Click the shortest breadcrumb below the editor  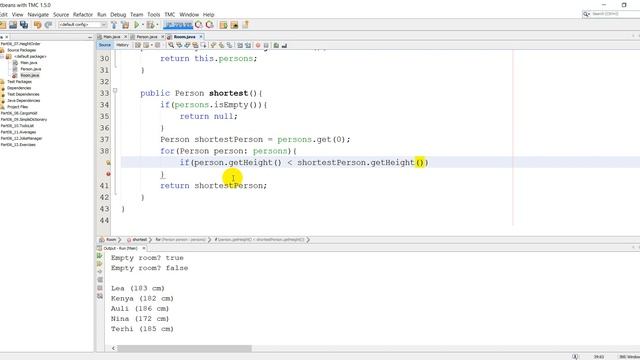point(139,240)
